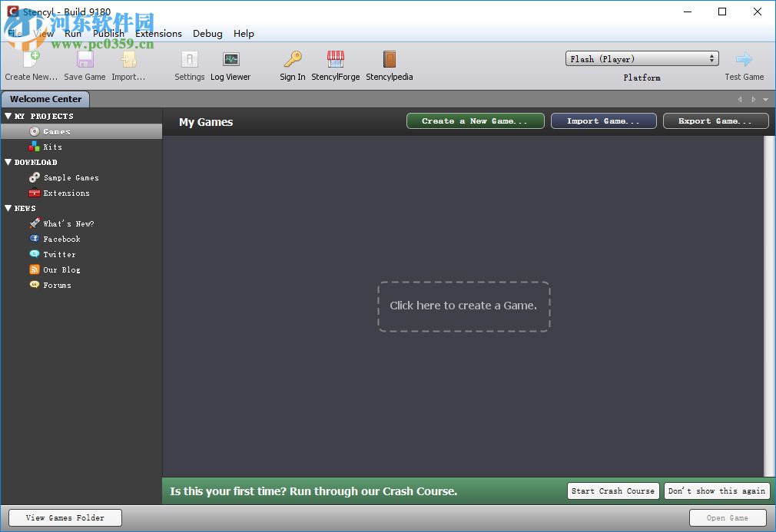Open the Publish menu
This screenshot has height=532, width=776.
pyautogui.click(x=108, y=34)
